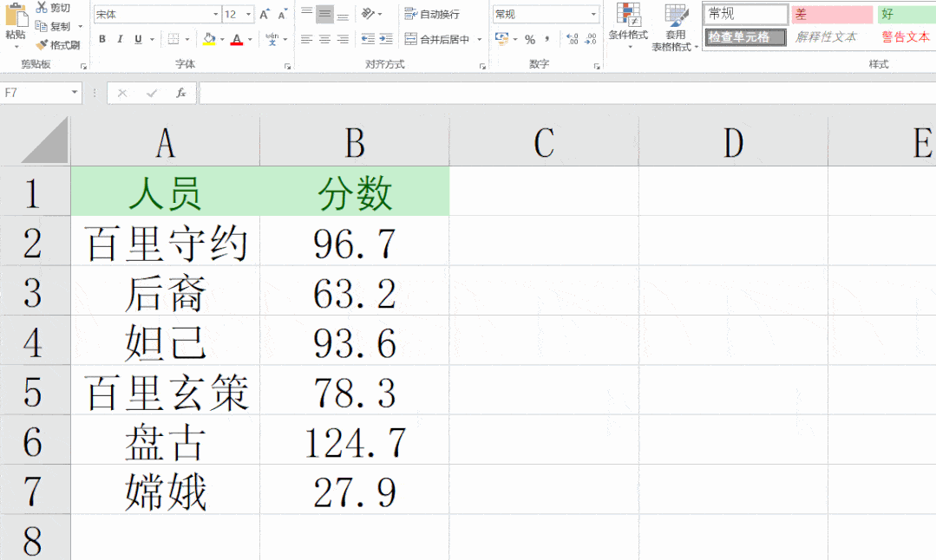
Task: Apply the 好 (Good) green cell style
Action: (907, 14)
